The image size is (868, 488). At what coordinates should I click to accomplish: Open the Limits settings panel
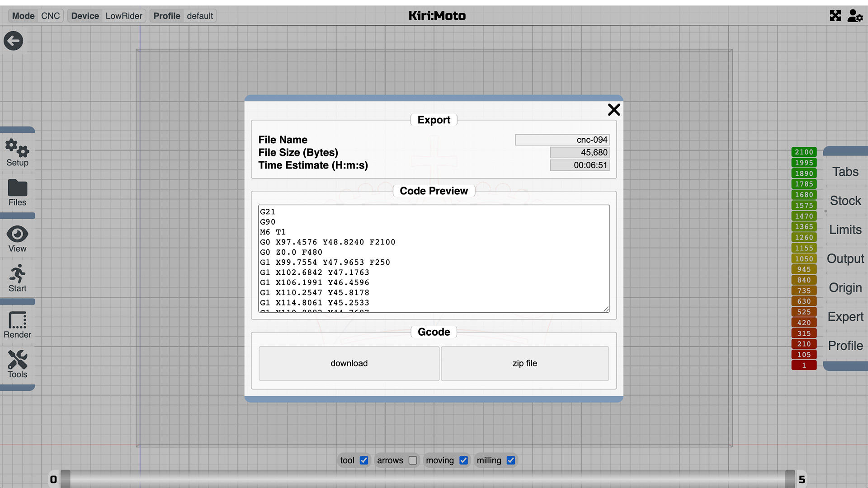click(x=845, y=230)
